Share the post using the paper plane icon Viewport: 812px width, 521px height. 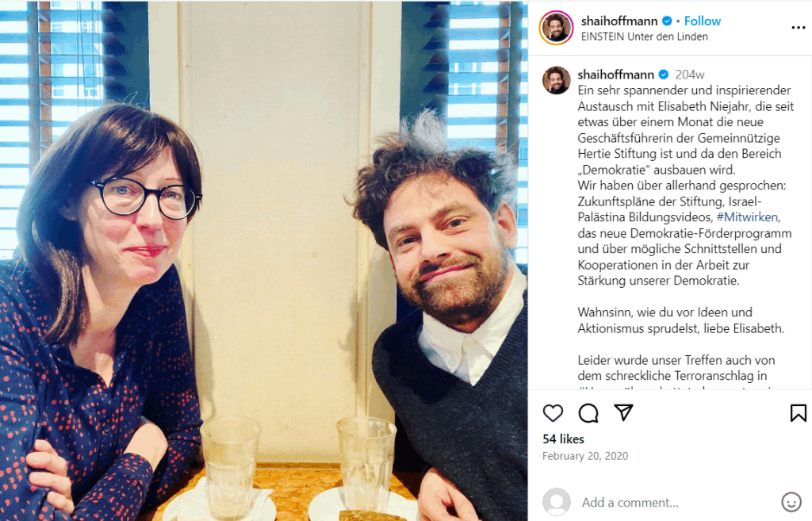click(x=623, y=413)
